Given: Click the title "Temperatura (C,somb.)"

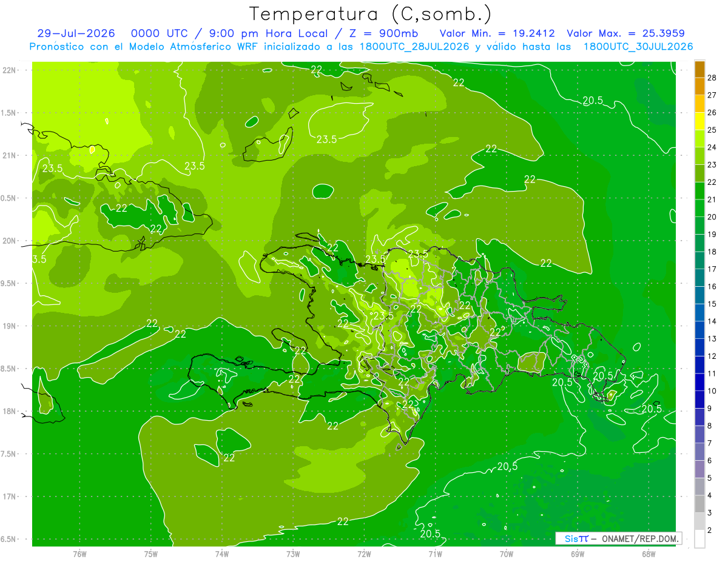Looking at the screenshot, I should [x=370, y=15].
